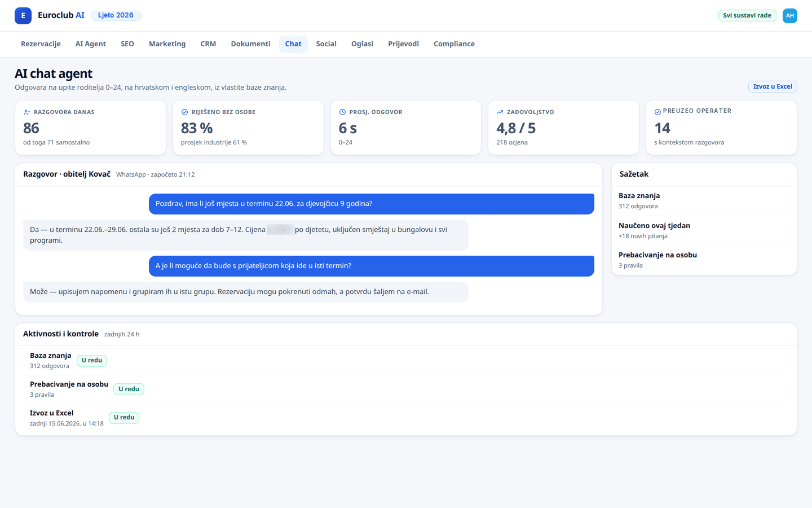812x508 pixels.
Task: Open the Razgovora danas card showing 86
Action: pos(90,128)
